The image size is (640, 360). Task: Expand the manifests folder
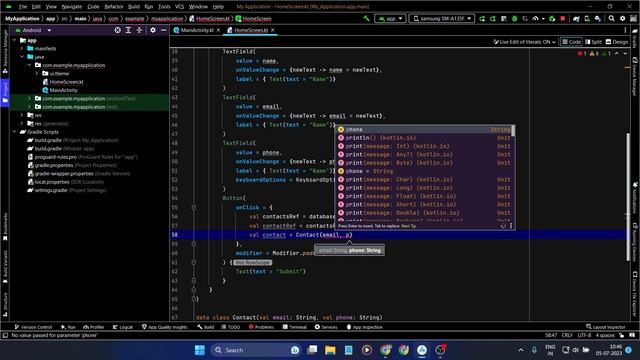22,49
